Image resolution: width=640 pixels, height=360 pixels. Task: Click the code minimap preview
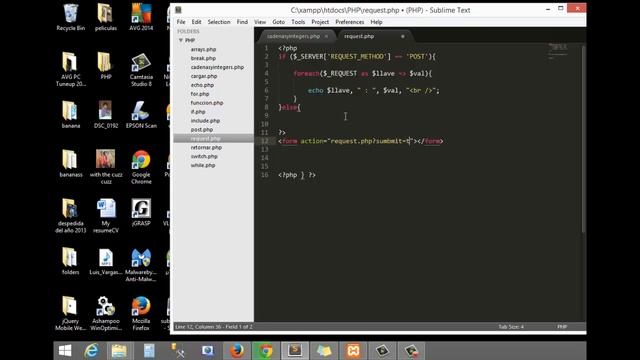point(558,51)
